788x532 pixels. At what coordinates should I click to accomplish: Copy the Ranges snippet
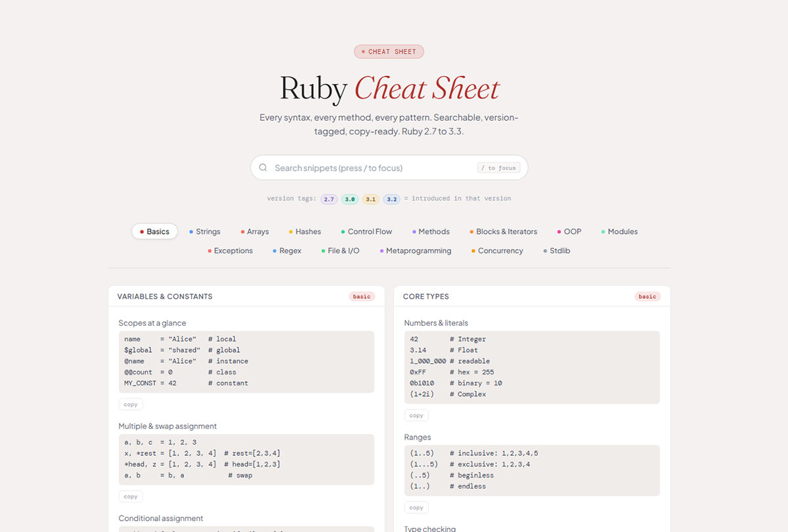(x=416, y=508)
